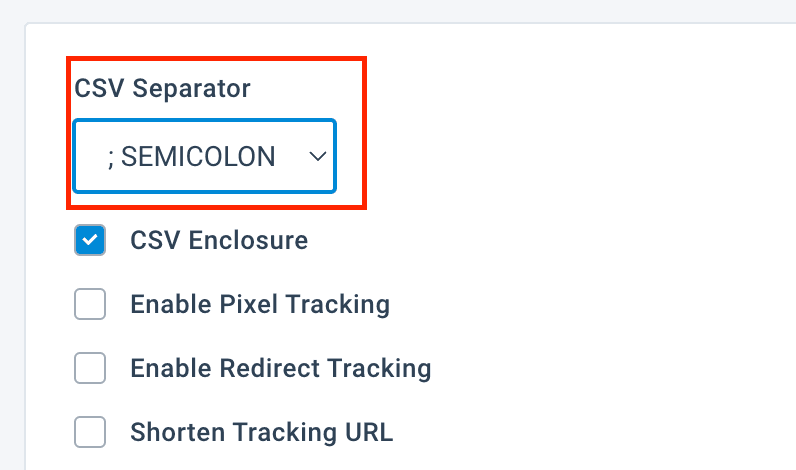The image size is (796, 470).
Task: Click the CSV Separator field label
Action: (x=162, y=88)
